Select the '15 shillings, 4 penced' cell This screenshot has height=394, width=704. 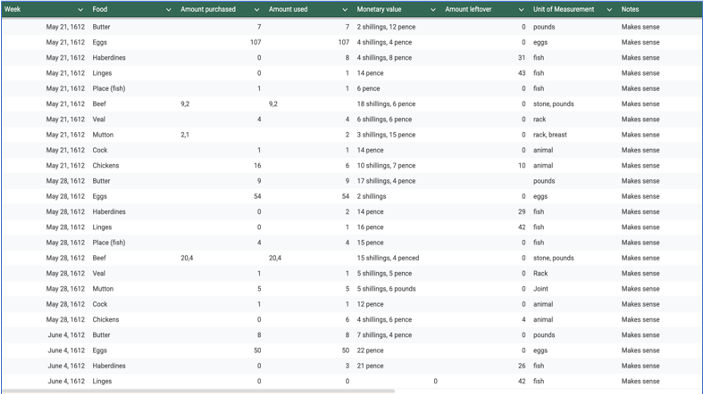click(x=388, y=258)
